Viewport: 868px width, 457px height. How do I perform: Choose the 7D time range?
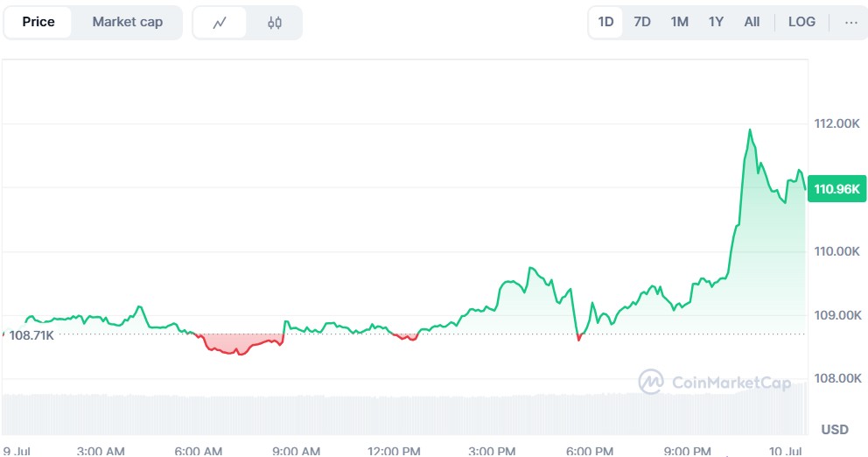(x=642, y=23)
